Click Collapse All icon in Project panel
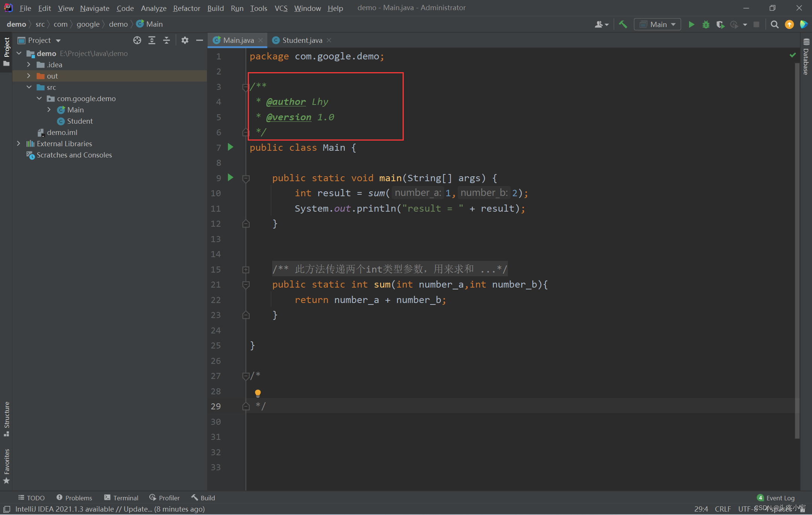Image resolution: width=812 pixels, height=515 pixels. (x=167, y=40)
